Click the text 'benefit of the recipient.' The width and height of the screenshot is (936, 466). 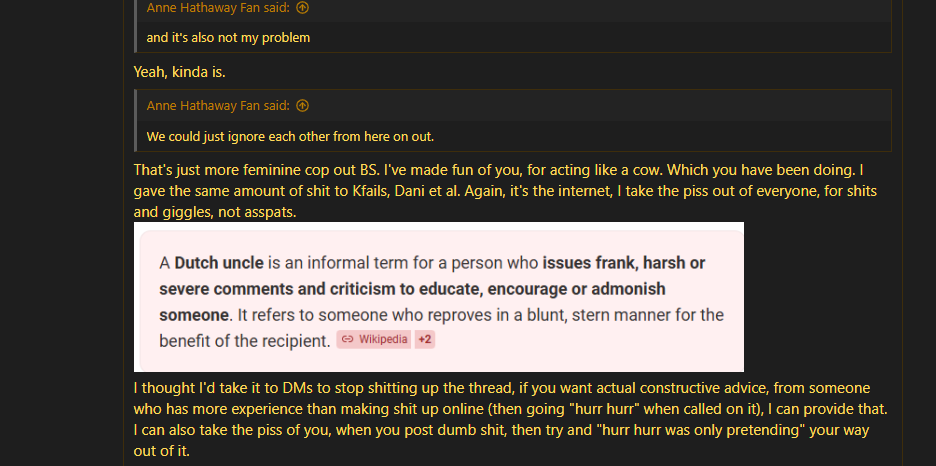coord(245,341)
